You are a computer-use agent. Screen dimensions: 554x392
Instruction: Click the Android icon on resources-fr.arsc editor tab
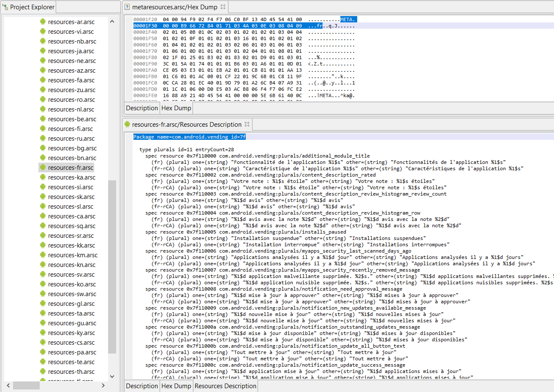pos(127,125)
